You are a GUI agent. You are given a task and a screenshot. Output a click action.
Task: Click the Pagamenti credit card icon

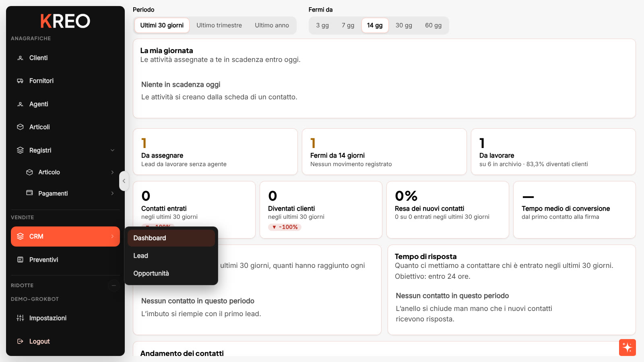pyautogui.click(x=29, y=193)
